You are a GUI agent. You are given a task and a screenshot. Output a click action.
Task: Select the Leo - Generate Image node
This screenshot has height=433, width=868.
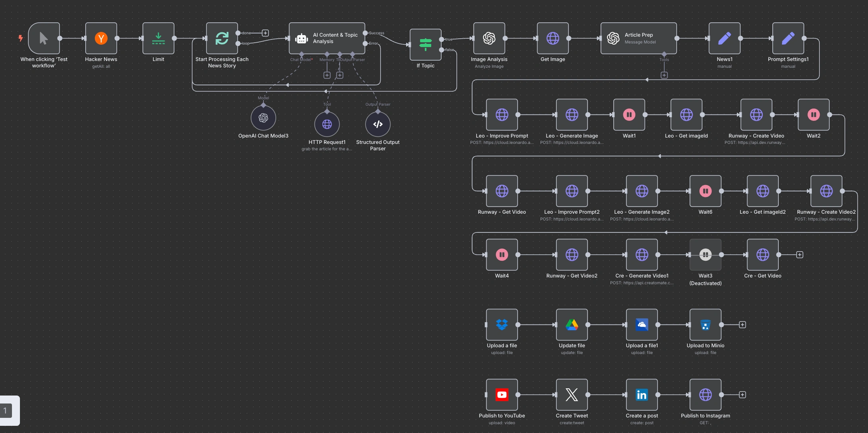click(572, 115)
